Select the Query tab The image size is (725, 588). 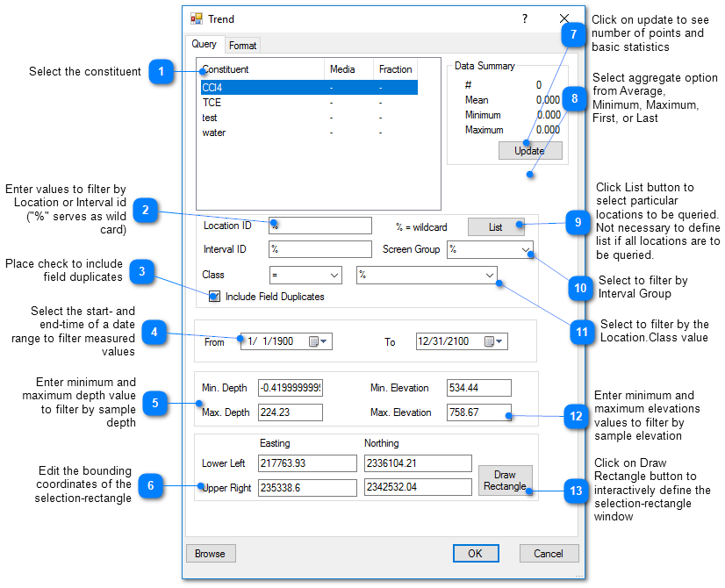click(x=205, y=45)
